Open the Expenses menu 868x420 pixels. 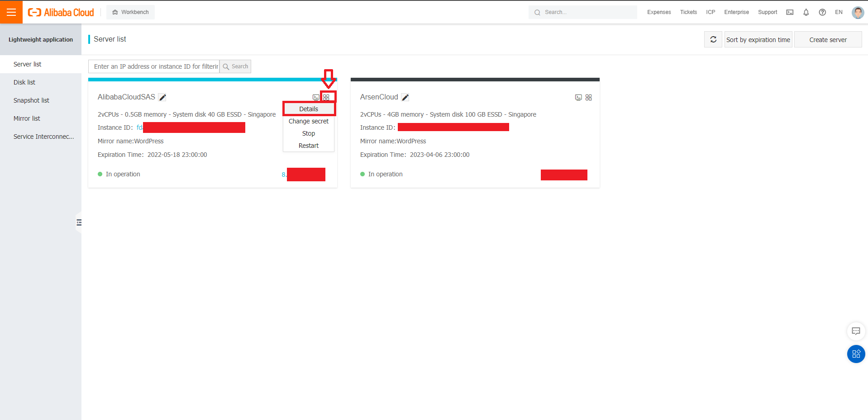coord(659,12)
